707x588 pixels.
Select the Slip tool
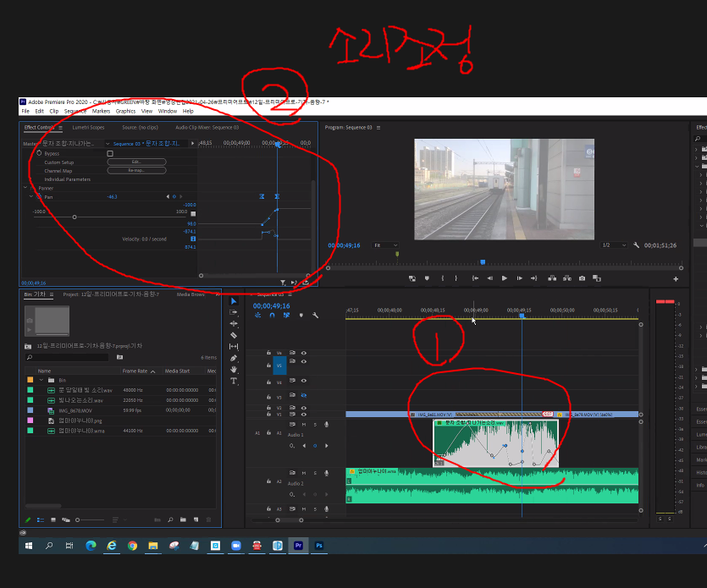(234, 347)
